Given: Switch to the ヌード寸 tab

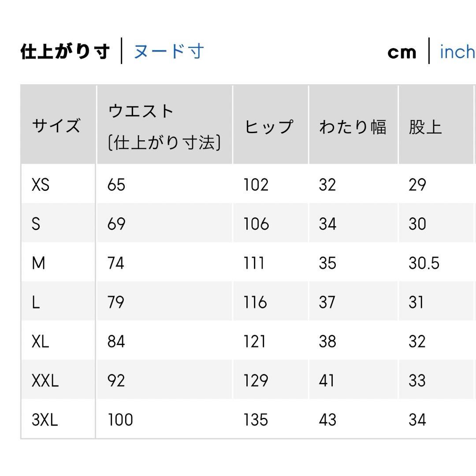Looking at the screenshot, I should [168, 52].
